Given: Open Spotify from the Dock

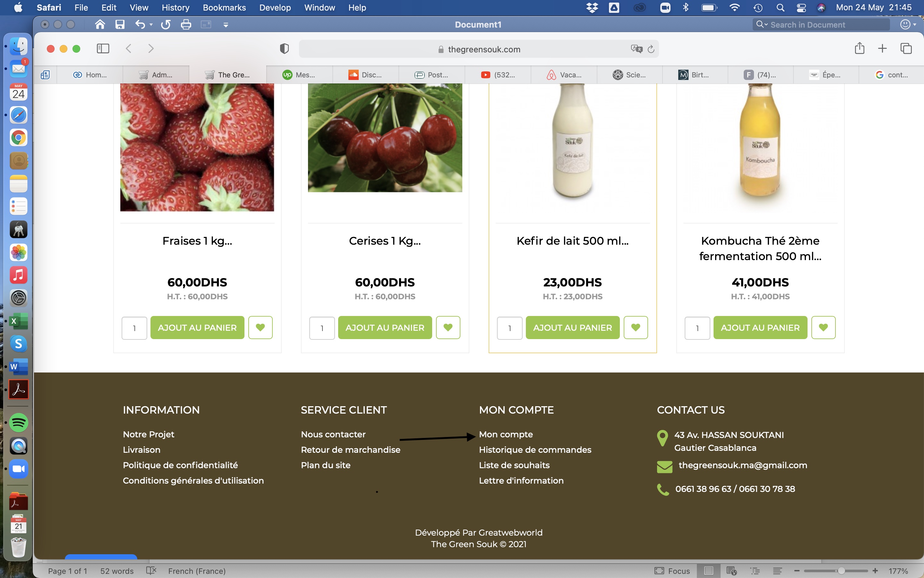Looking at the screenshot, I should click(x=18, y=423).
